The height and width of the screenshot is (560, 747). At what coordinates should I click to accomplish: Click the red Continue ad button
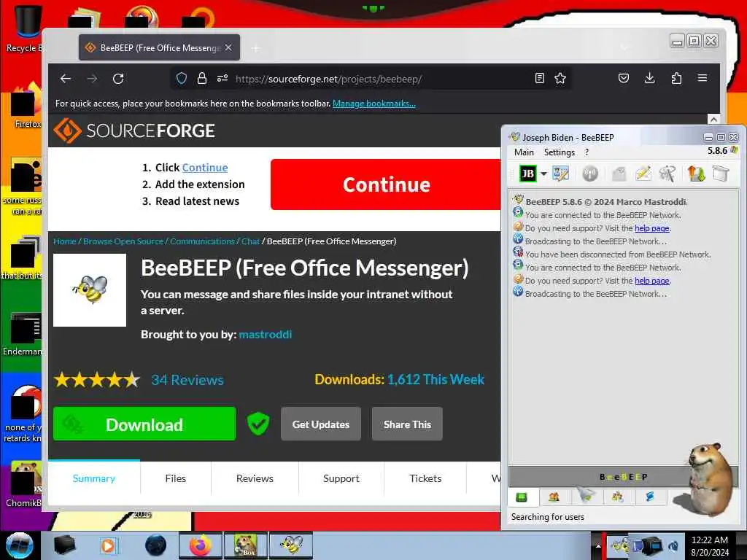(x=386, y=184)
